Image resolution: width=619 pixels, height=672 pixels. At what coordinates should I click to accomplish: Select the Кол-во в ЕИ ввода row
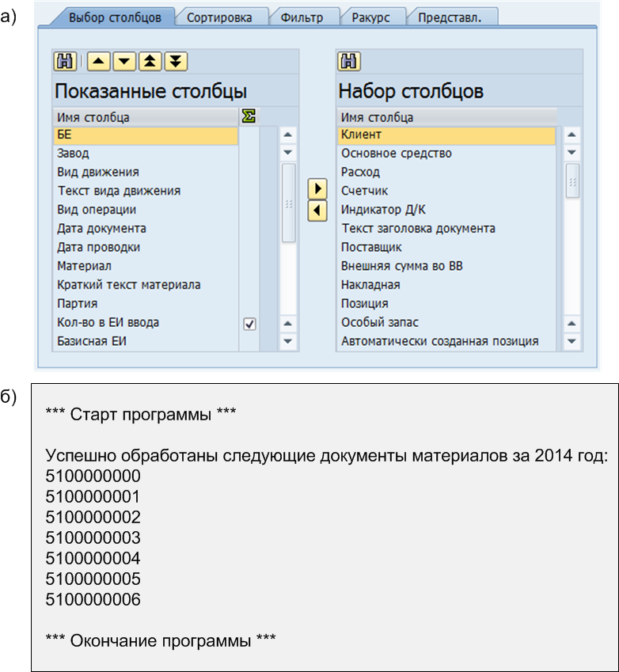(x=146, y=323)
